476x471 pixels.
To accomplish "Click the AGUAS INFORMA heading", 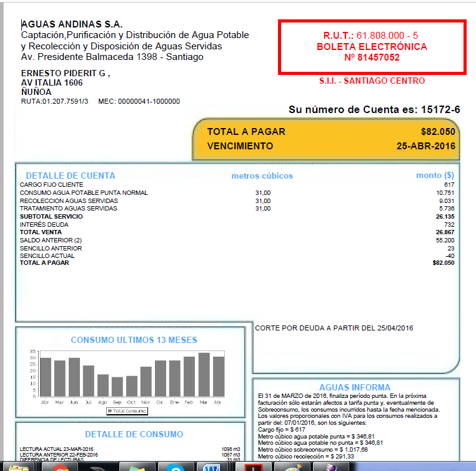I will point(355,387).
